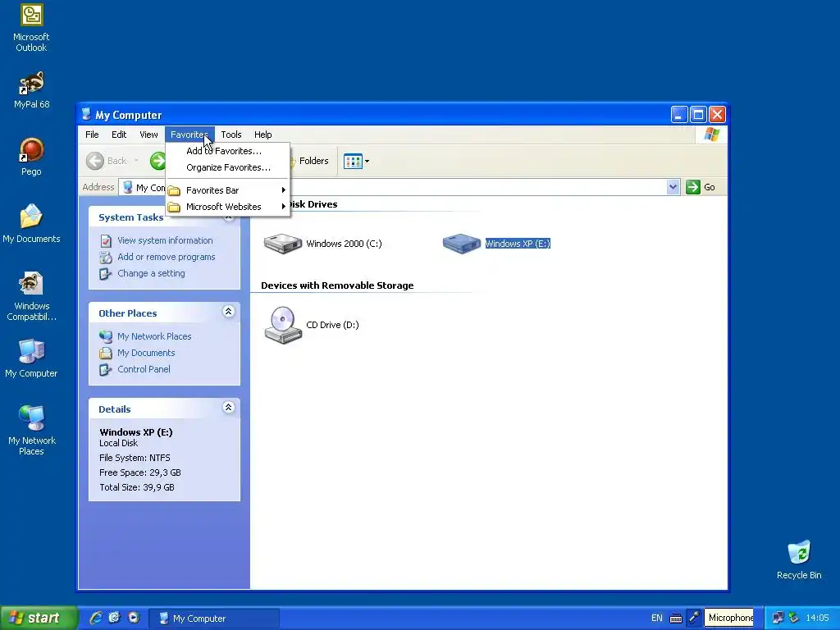Image resolution: width=840 pixels, height=630 pixels.
Task: Launch Internet Explorer from Quick Launch
Action: 96,619
